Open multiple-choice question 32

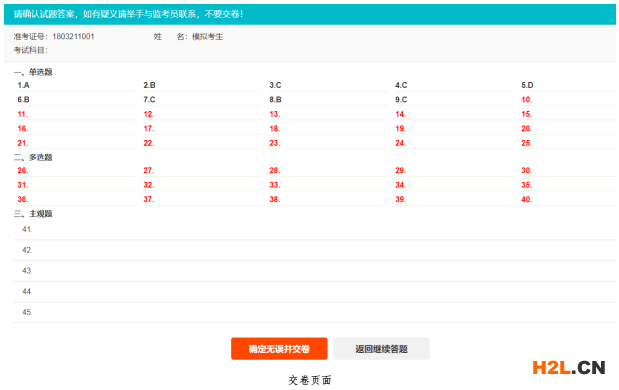[148, 185]
